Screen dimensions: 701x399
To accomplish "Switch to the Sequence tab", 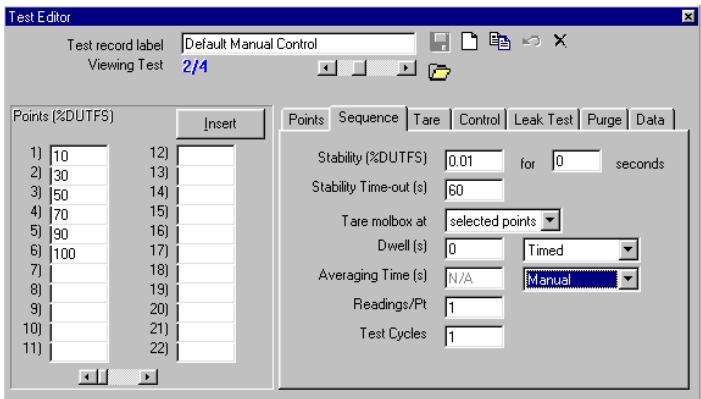I will 368,118.
